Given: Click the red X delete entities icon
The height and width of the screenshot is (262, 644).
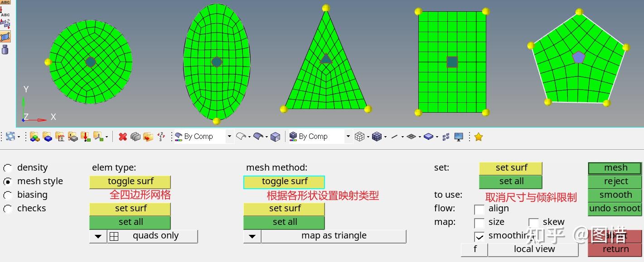Looking at the screenshot, I should 122,136.
